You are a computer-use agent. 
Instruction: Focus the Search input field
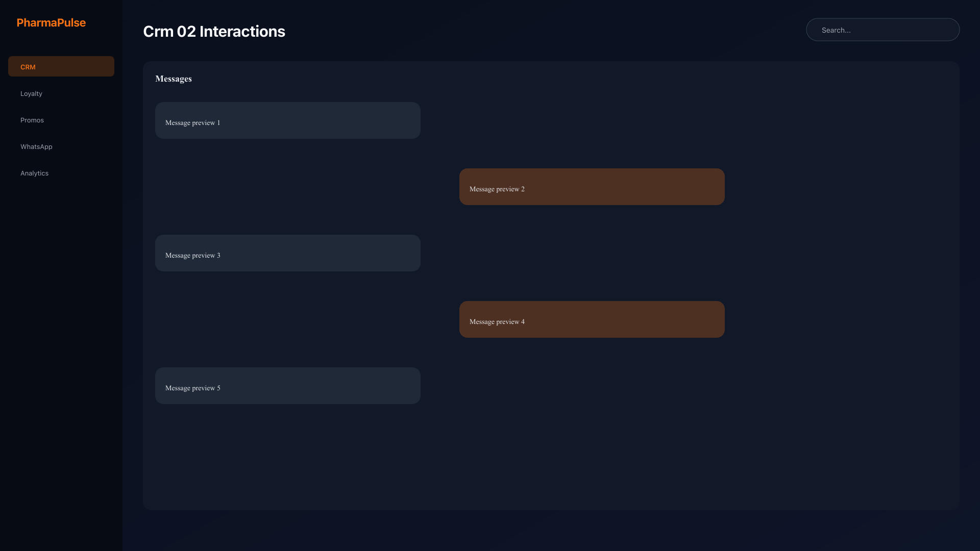click(883, 30)
